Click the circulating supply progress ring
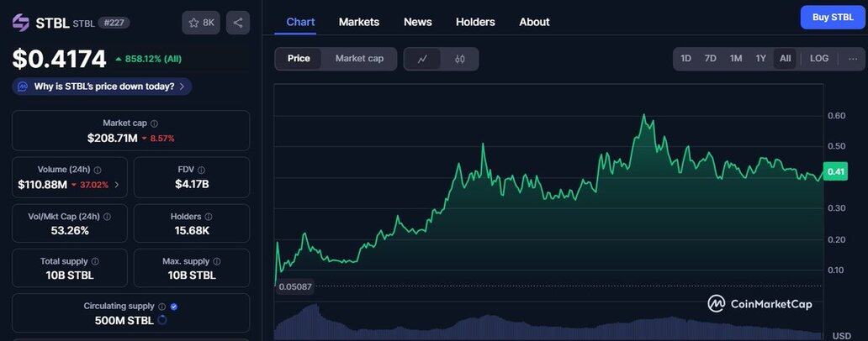The image size is (868, 341). click(x=162, y=320)
